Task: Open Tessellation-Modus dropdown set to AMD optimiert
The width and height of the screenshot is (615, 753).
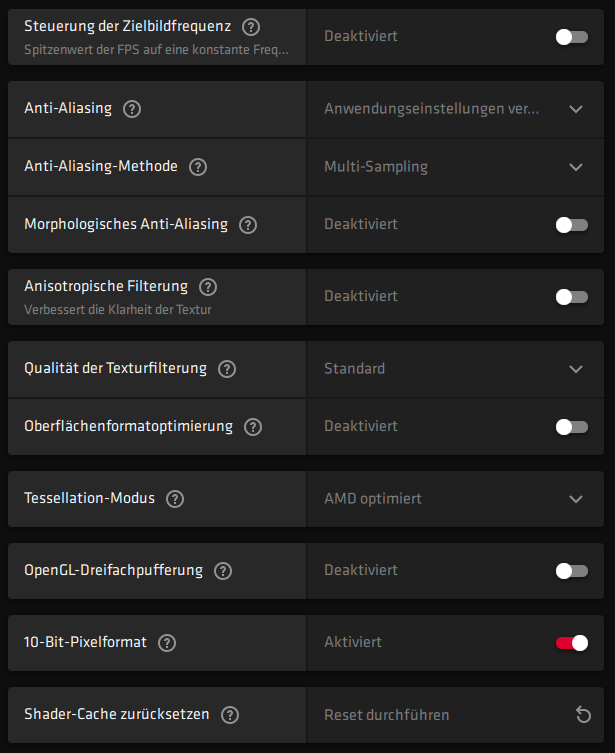Action: click(575, 499)
